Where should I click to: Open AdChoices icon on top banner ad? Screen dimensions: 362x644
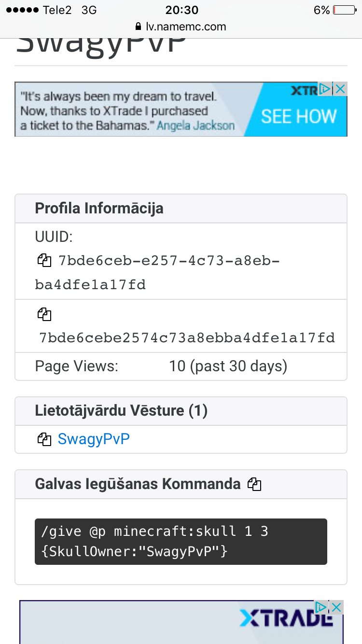click(325, 89)
